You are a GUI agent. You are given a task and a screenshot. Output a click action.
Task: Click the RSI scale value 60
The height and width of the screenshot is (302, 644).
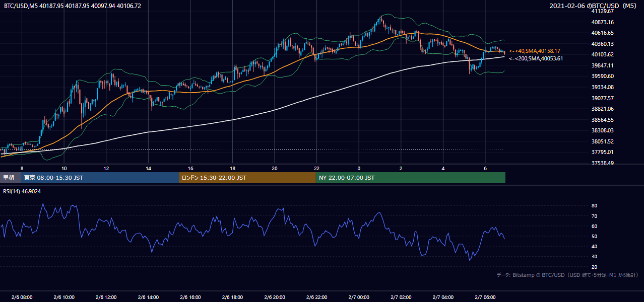(595, 226)
